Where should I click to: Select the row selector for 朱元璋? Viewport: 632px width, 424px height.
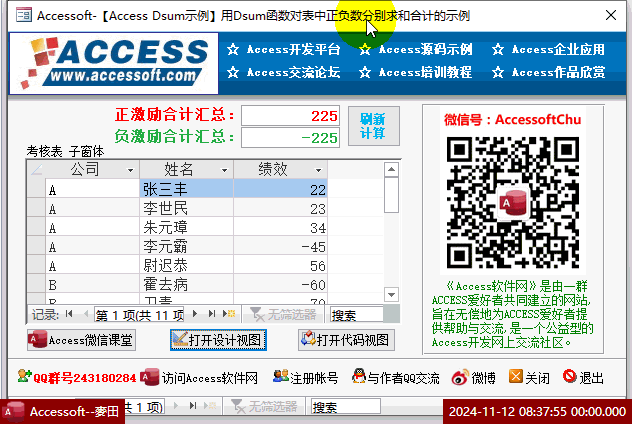pos(36,227)
